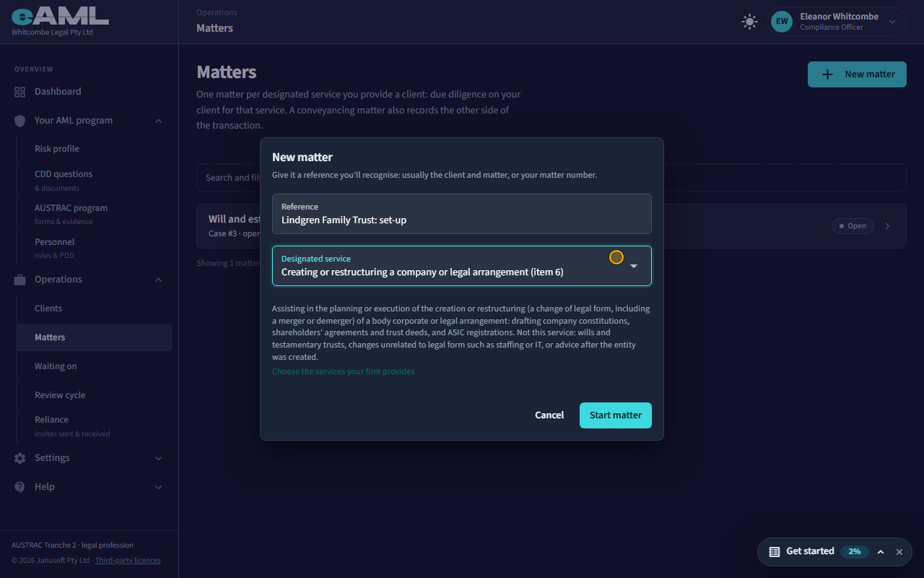Collapse the Get started panel chevron

[881, 551]
